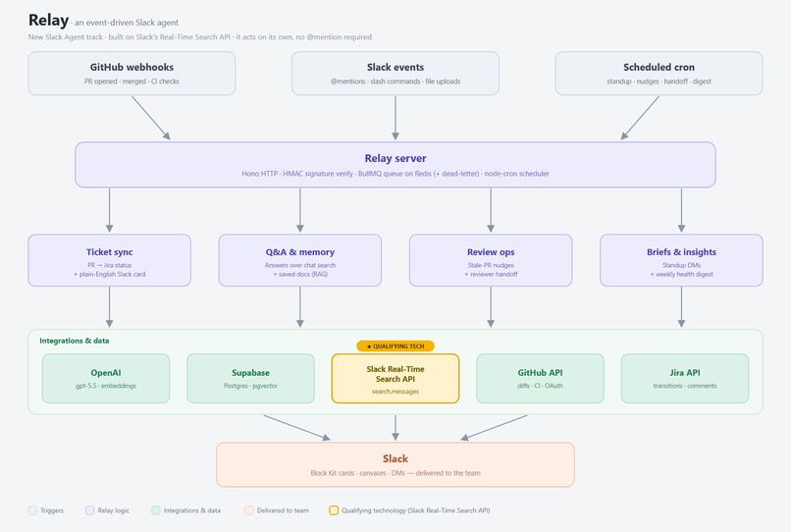
Task: Click 'an event-driven Slack agent' subtitle
Action: click(127, 23)
